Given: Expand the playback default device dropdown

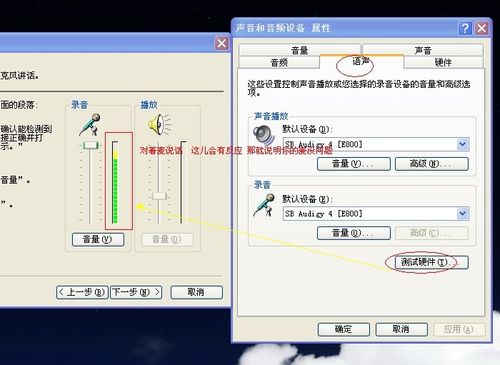Looking at the screenshot, I should [462, 144].
